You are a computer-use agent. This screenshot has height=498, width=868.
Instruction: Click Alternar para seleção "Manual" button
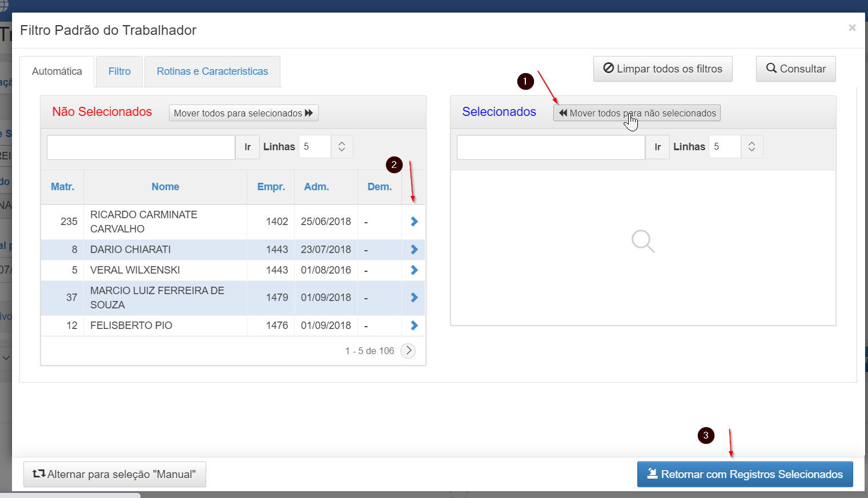tap(115, 474)
